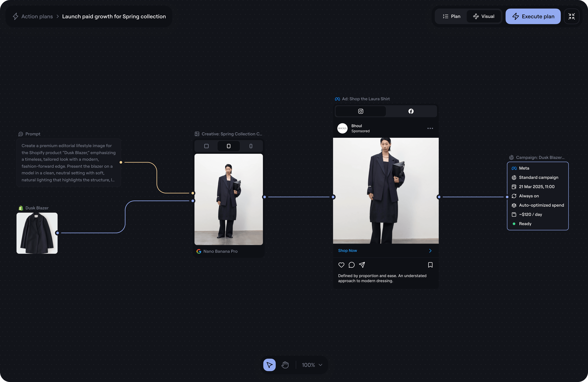
Task: Click the share paper plane icon
Action: 362,265
